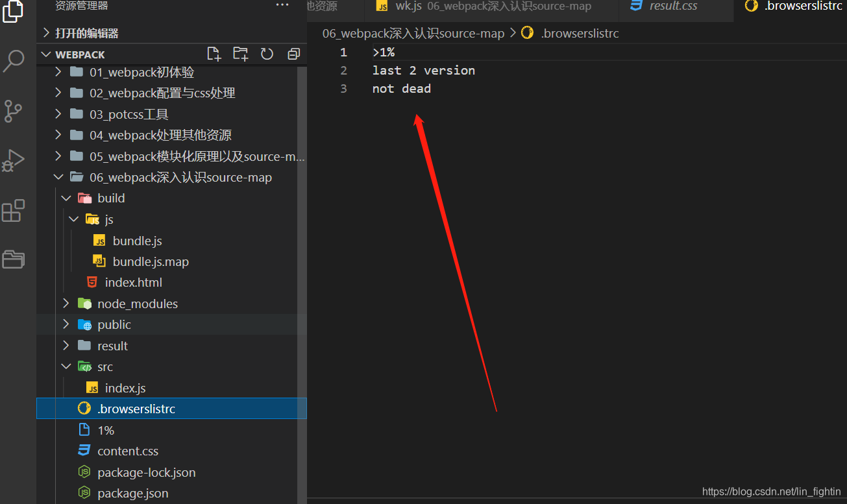Click the New File icon in WEBPACK header
The image size is (847, 504).
214,54
